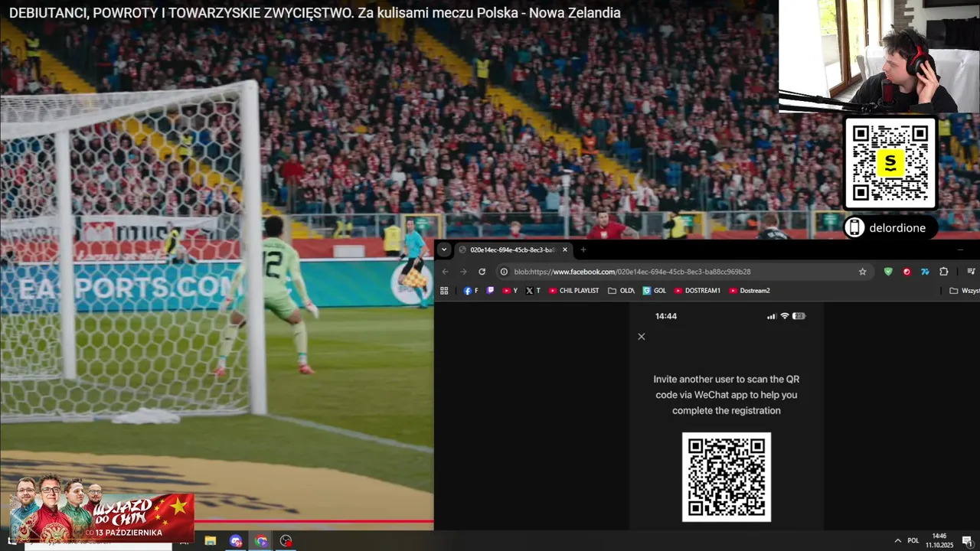The height and width of the screenshot is (551, 980).
Task: Open the CHIL PLAYLIST bookmark
Action: pyautogui.click(x=573, y=291)
